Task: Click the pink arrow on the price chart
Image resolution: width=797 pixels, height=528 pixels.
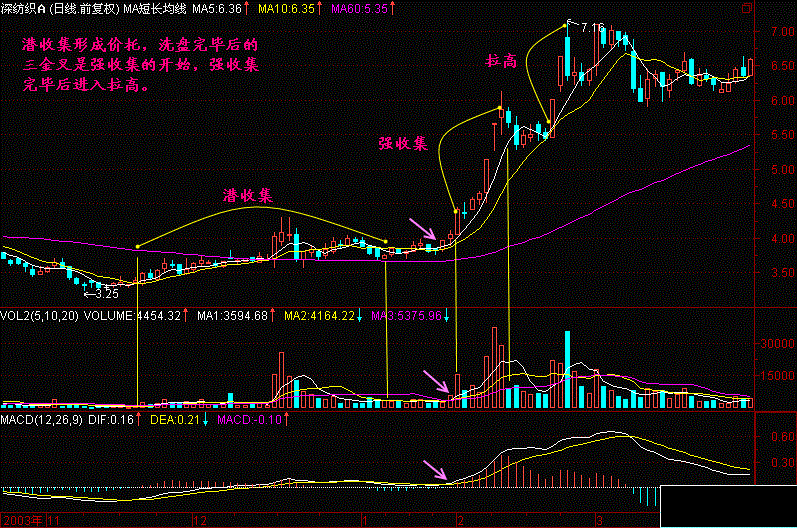Action: pos(420,228)
